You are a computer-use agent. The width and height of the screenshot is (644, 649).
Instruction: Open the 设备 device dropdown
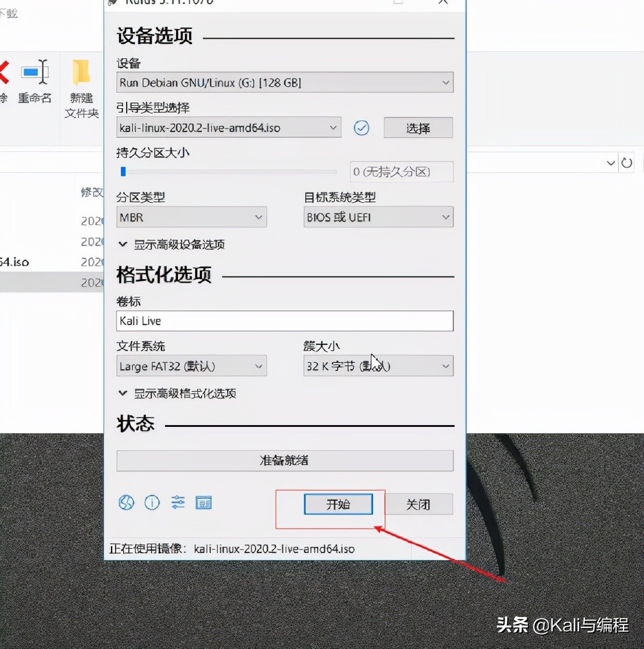coord(284,82)
